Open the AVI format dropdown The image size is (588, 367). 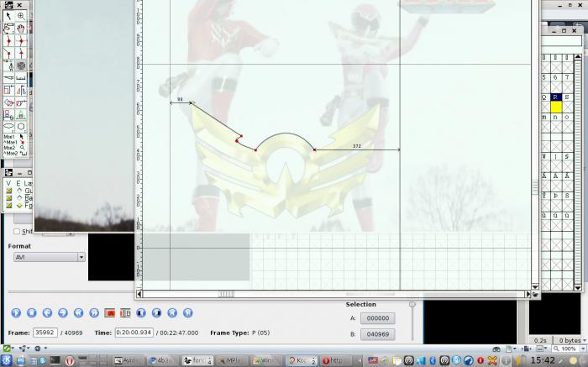tap(50, 257)
